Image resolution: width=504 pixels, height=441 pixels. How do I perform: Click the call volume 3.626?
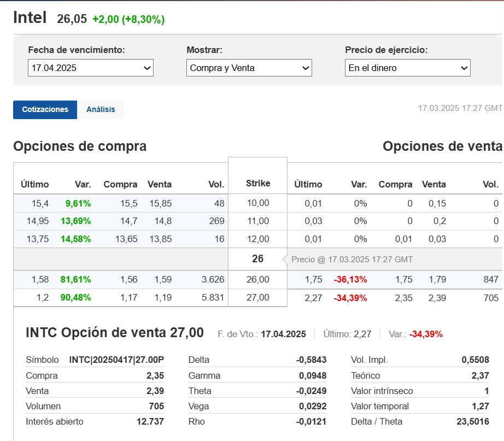tap(213, 280)
